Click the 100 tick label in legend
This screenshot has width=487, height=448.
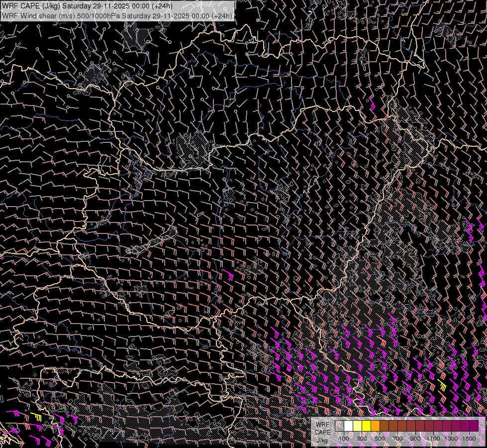coord(344,439)
